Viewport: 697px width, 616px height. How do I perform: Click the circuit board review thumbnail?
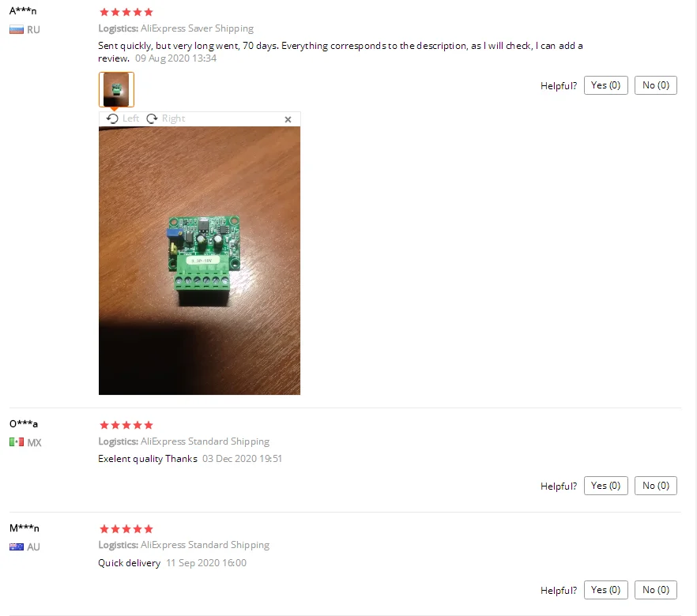pos(116,90)
